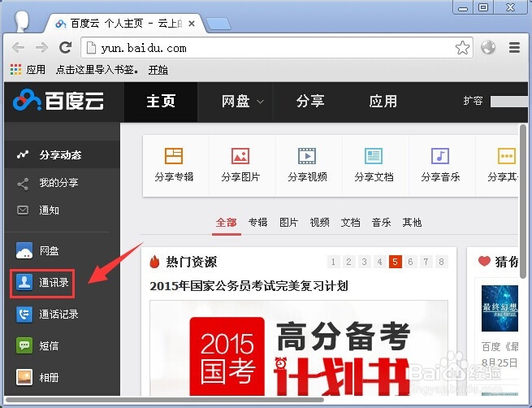Switch to 应用 navigation tab

tap(383, 102)
